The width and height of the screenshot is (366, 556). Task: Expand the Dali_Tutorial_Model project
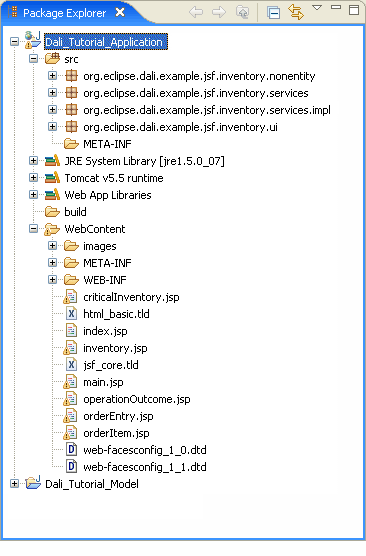pyautogui.click(x=14, y=484)
